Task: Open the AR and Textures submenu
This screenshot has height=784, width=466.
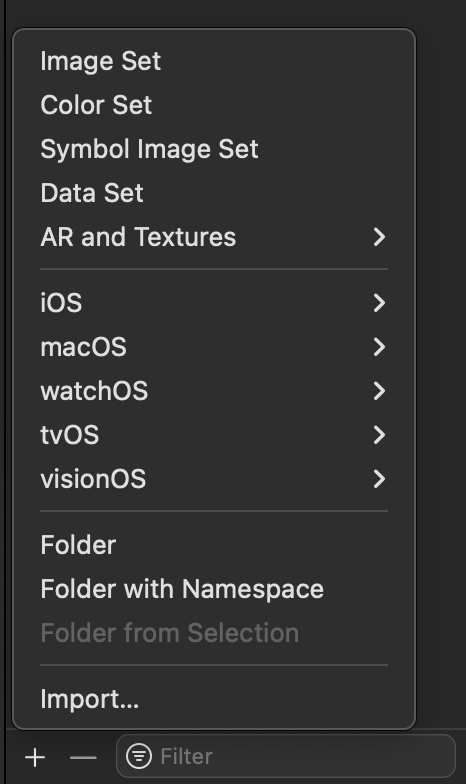Action: click(x=214, y=237)
